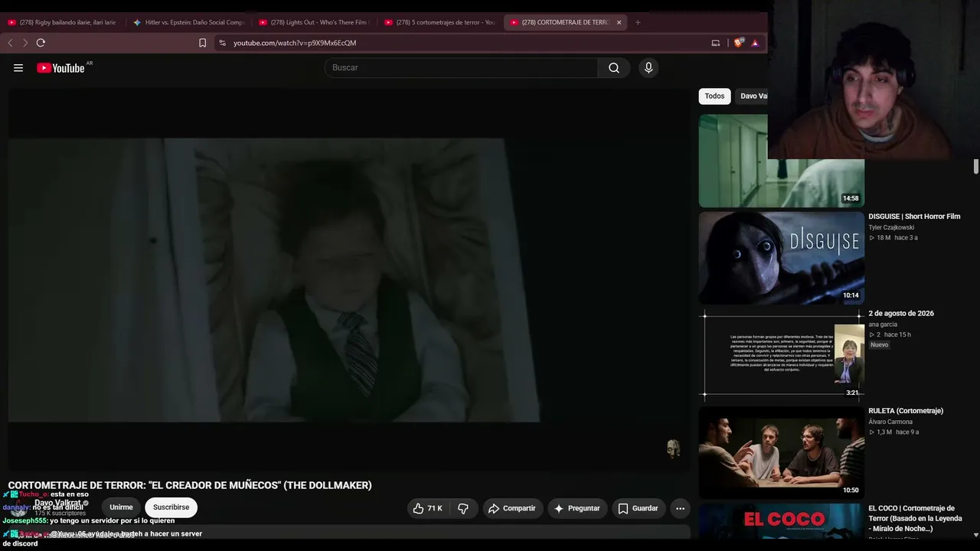The image size is (980, 551).
Task: Click the 2 de agosto de 2026 title
Action: (x=901, y=314)
